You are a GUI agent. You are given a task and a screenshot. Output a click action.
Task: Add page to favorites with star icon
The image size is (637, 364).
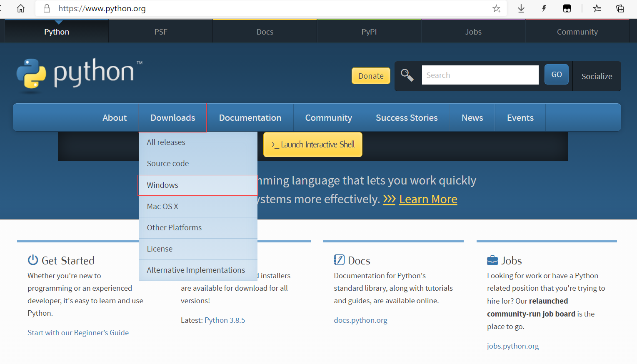[496, 8]
